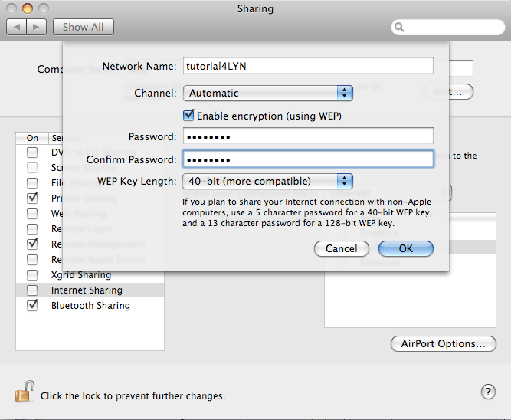This screenshot has height=420, width=511.
Task: Click the Network Name text field
Action: click(x=308, y=66)
